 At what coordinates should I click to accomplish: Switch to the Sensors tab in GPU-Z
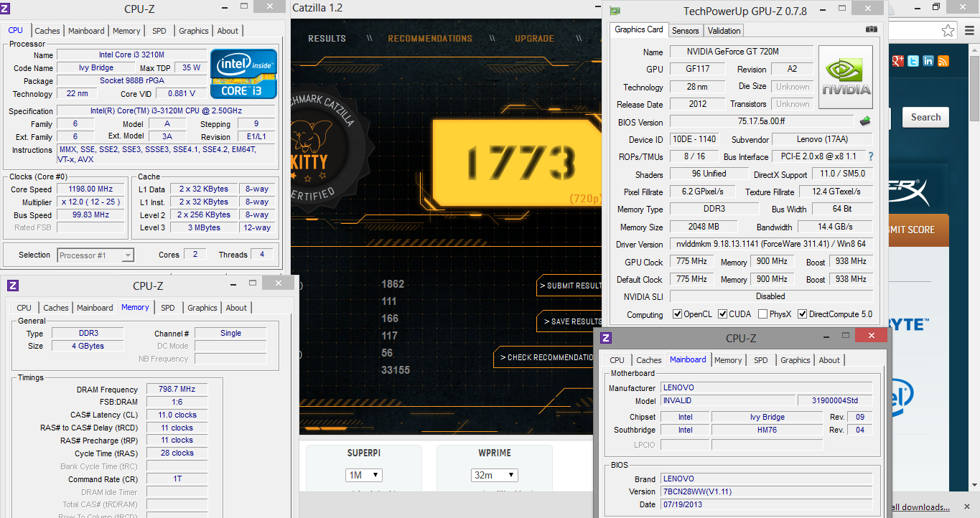[x=685, y=31]
